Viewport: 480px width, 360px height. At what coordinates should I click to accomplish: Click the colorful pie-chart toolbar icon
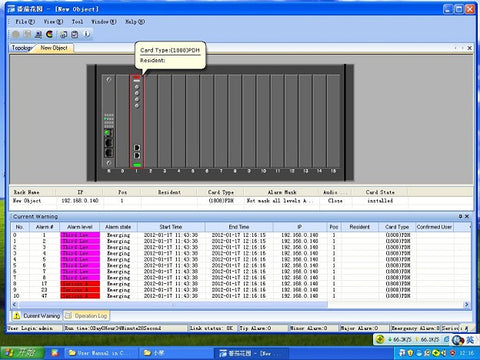[x=50, y=34]
